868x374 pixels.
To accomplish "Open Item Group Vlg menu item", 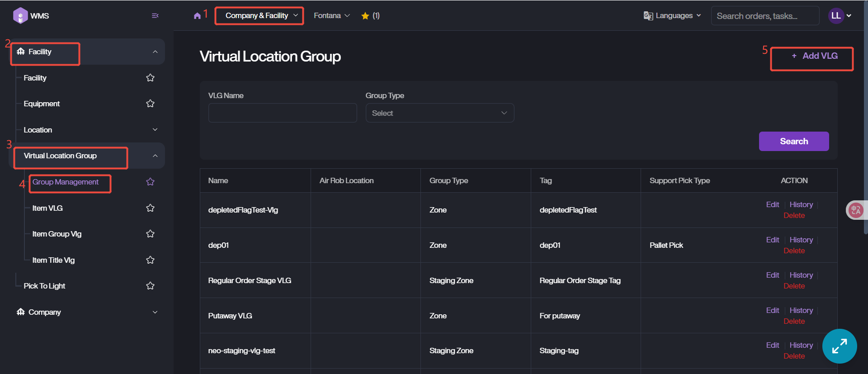I will tap(57, 234).
